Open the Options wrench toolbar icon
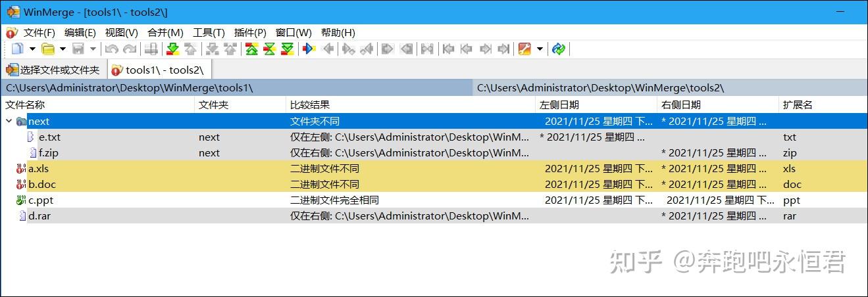 coord(524,49)
